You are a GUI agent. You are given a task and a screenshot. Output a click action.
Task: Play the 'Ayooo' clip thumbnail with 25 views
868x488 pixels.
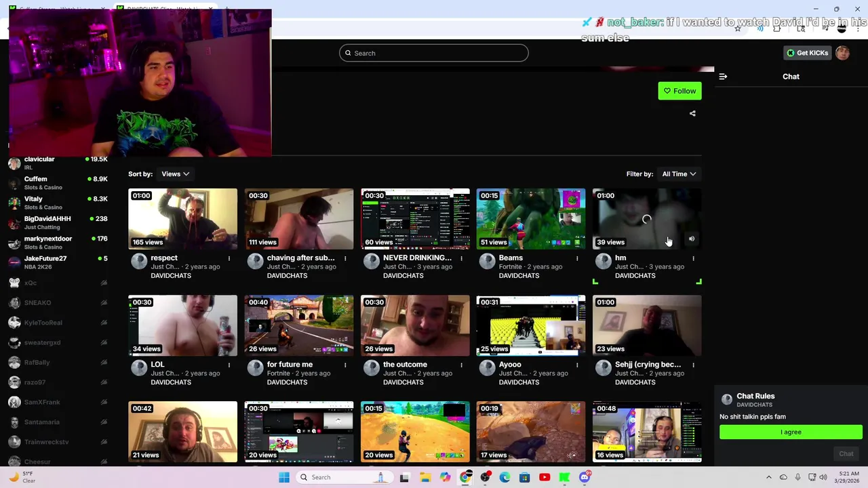point(531,325)
